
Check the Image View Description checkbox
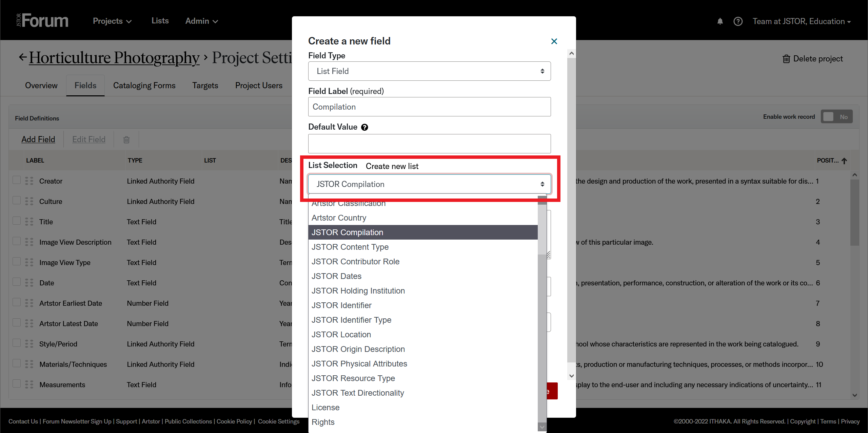17,241
